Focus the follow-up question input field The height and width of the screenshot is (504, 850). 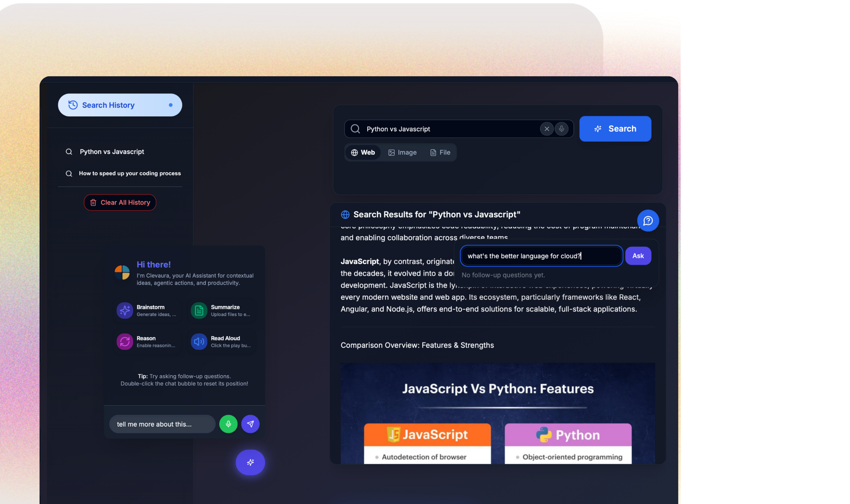point(541,256)
